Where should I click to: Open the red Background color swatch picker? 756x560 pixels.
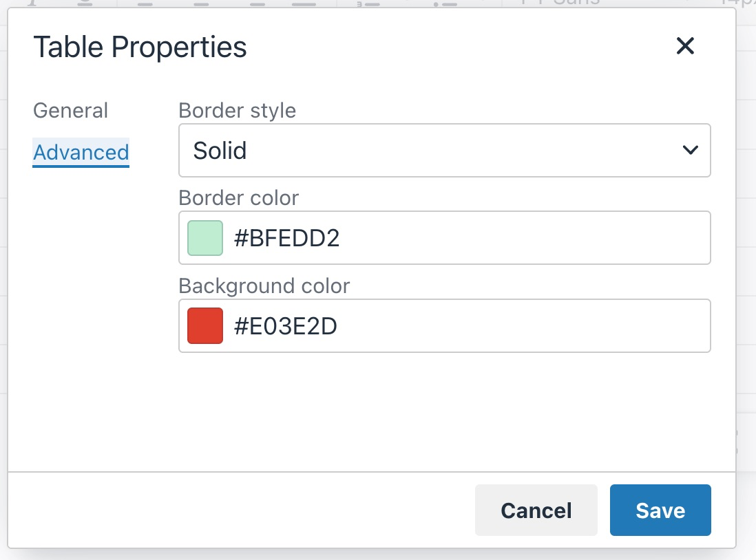(x=205, y=326)
